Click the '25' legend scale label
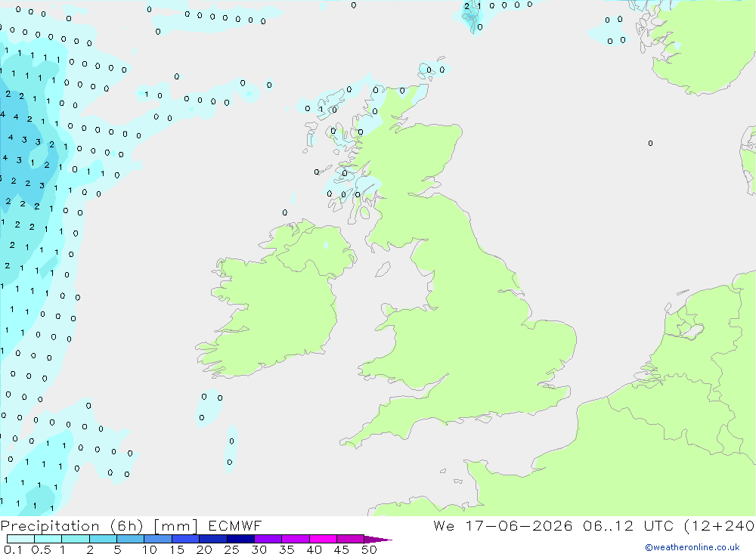Screen dimensions: 756x554 [x=231, y=549]
